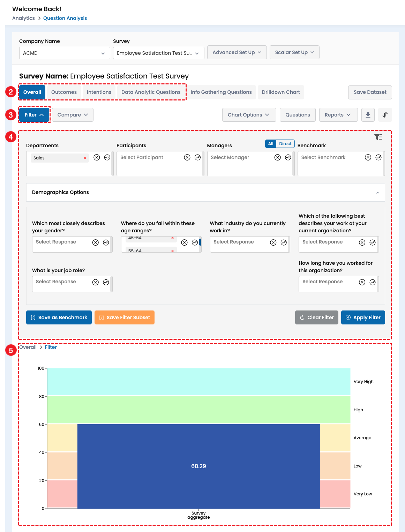The height and width of the screenshot is (532, 405).
Task: Clear tenure response x circle icon
Action: coord(362,282)
